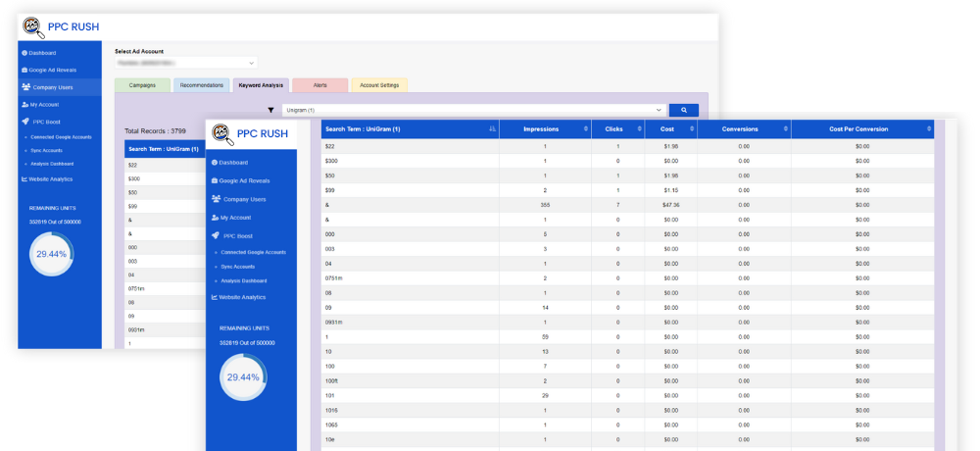The height and width of the screenshot is (451, 980).
Task: Switch to the Recommendations tab
Action: click(201, 85)
